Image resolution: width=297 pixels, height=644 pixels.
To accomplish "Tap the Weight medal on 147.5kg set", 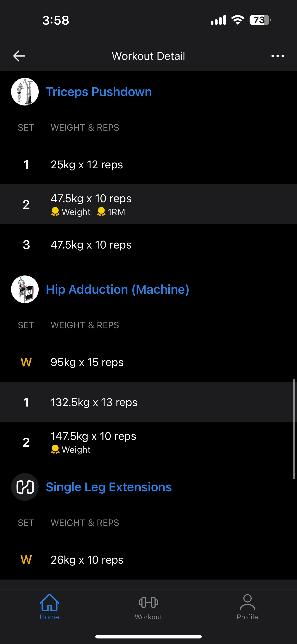I will click(x=55, y=450).
